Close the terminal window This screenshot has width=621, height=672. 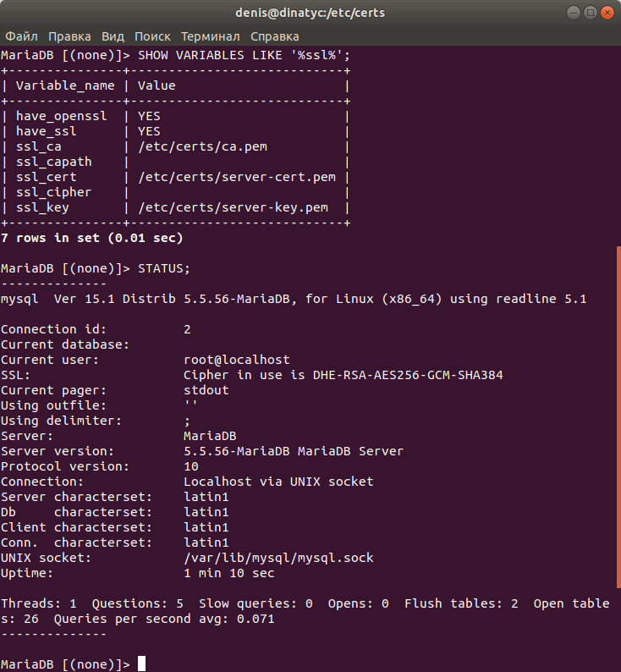[607, 13]
